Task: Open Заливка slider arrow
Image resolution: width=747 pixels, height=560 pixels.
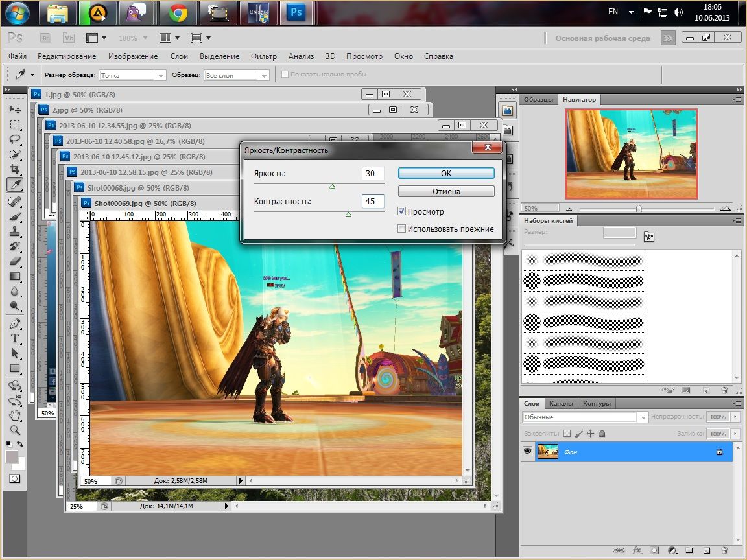Action: (x=735, y=434)
